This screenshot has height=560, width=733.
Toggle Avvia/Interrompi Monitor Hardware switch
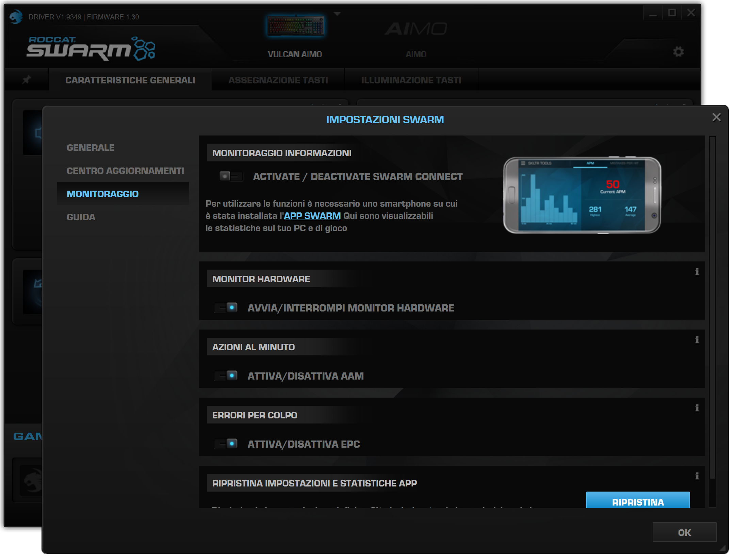[x=226, y=308]
